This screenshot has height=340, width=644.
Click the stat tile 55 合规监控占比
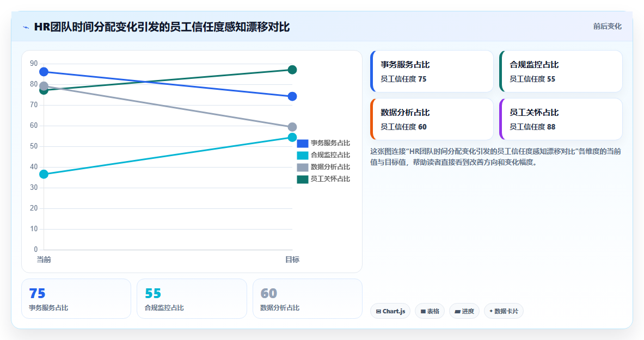click(192, 299)
